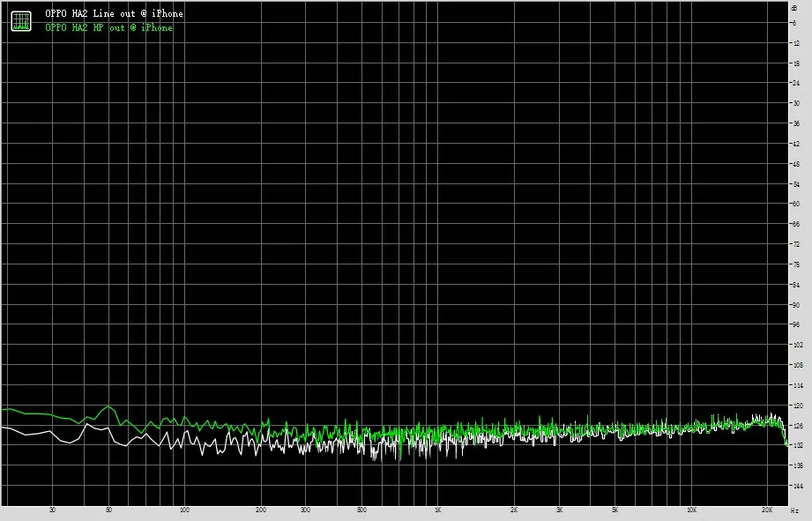Click the 2K frequency axis label
The image size is (812, 521).
[x=514, y=510]
